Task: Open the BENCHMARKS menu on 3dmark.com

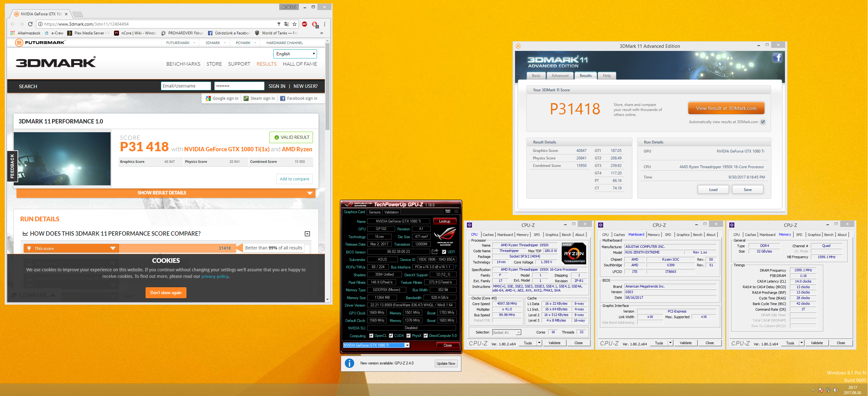Action: pyautogui.click(x=183, y=64)
